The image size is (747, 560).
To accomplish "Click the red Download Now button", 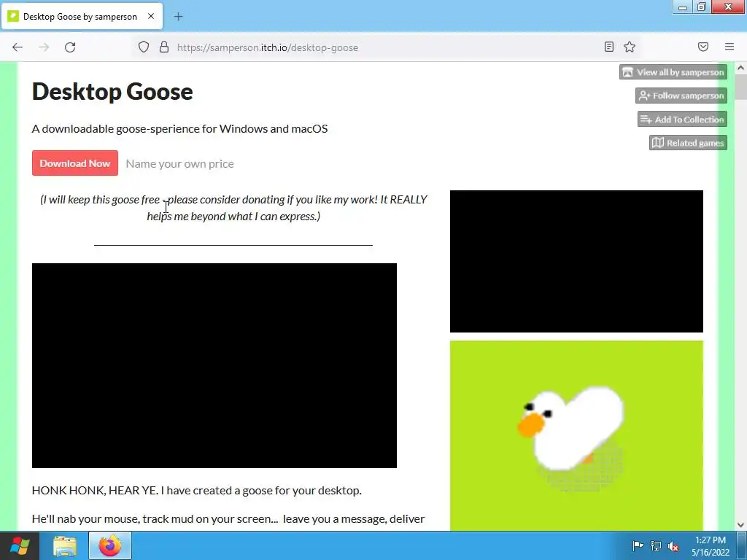I will click(x=75, y=163).
